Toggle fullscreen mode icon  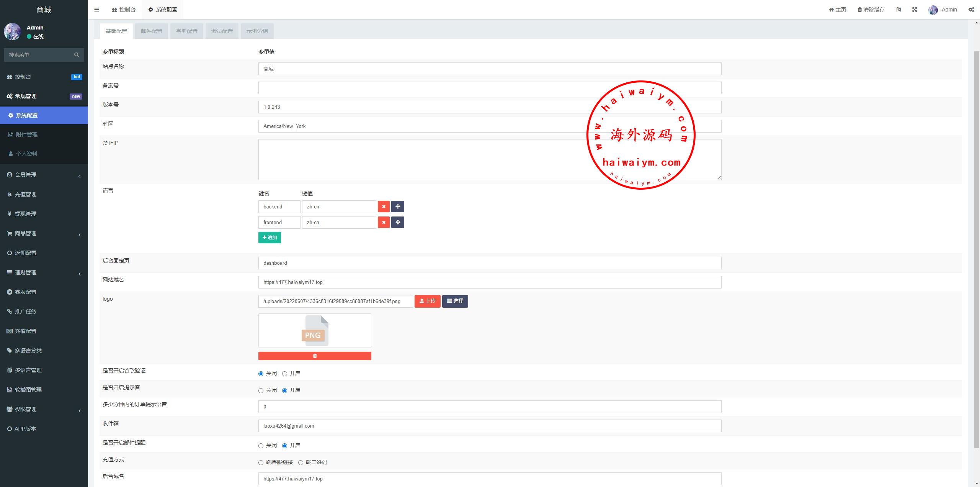(x=915, y=10)
